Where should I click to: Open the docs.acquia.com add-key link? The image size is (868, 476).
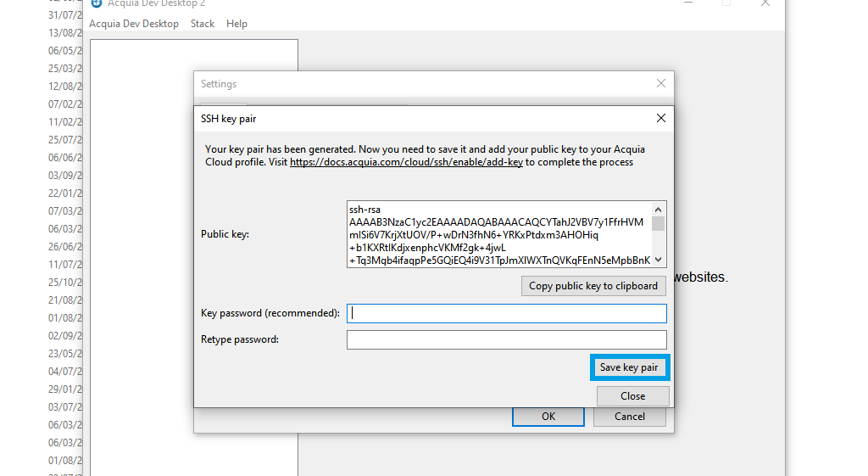[x=406, y=162]
